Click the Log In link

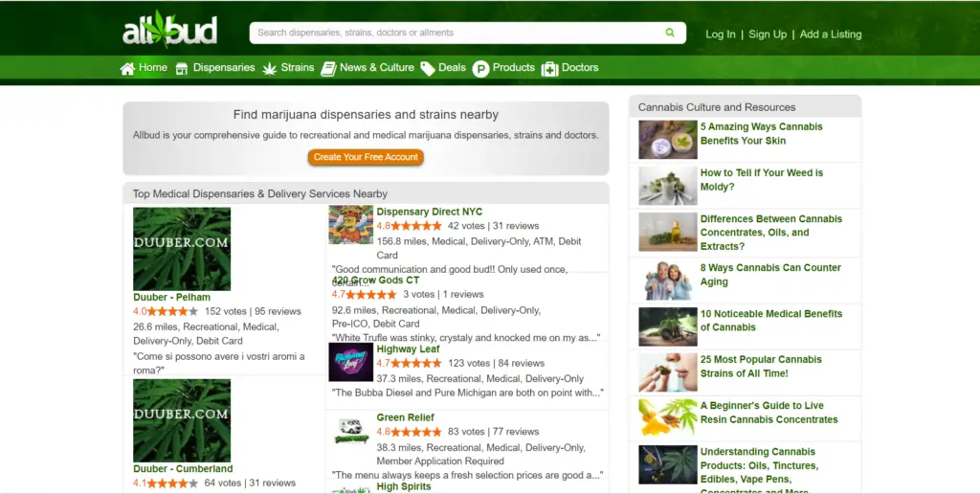721,34
